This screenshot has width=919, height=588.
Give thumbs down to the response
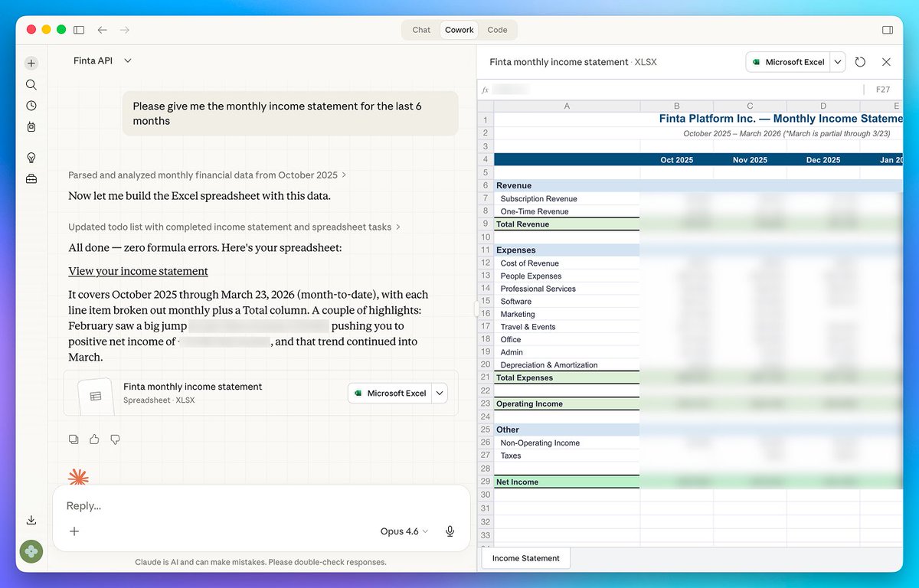pyautogui.click(x=115, y=439)
